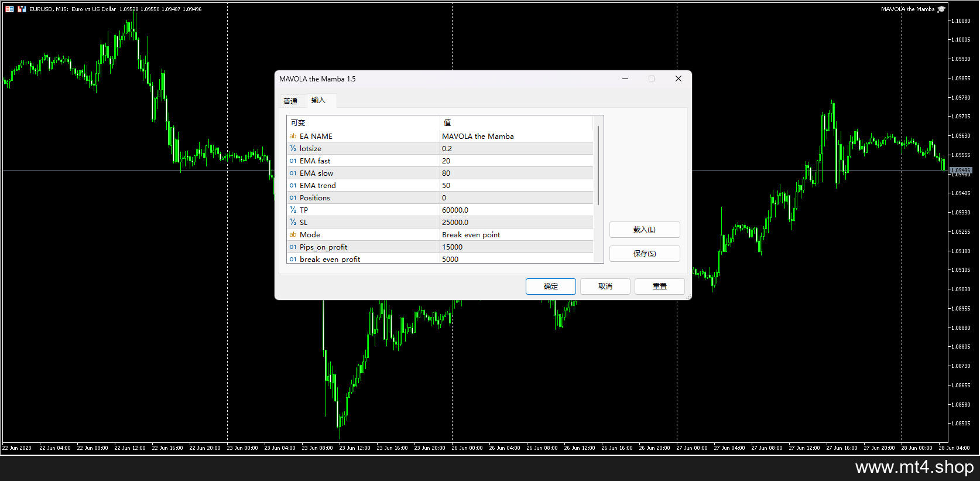
Task: Switch to the 普通 tab
Action: 290,101
